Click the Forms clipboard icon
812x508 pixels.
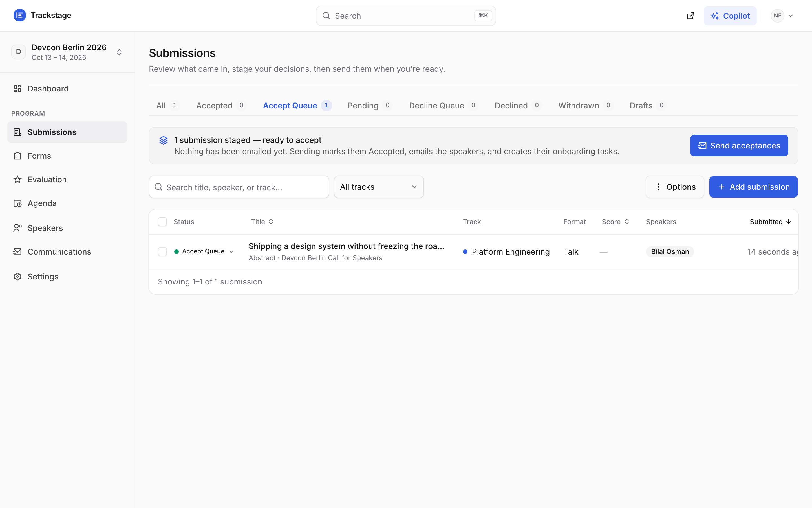coord(17,156)
